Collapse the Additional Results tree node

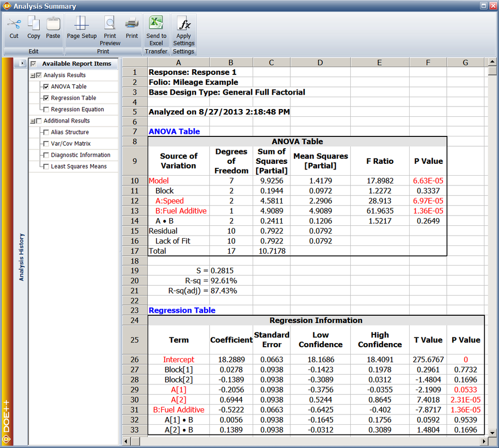[x=33, y=121]
